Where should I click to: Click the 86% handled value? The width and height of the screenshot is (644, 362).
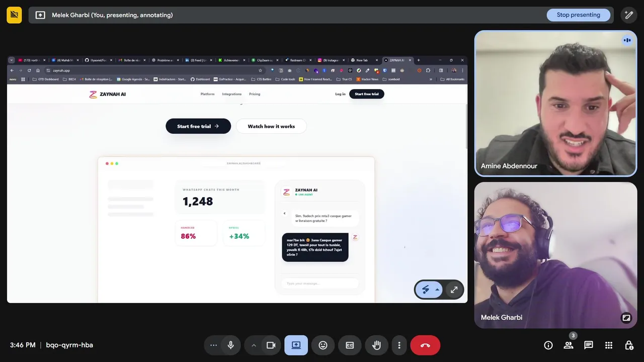coord(188,236)
